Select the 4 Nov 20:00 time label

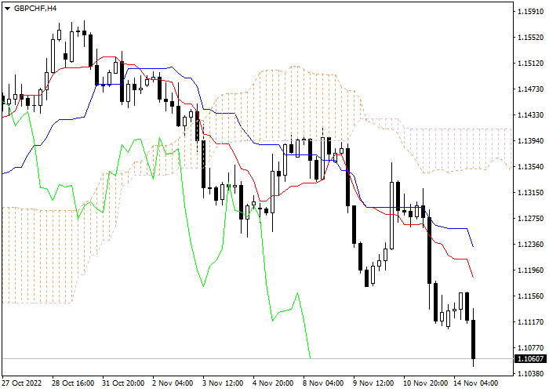(x=273, y=383)
